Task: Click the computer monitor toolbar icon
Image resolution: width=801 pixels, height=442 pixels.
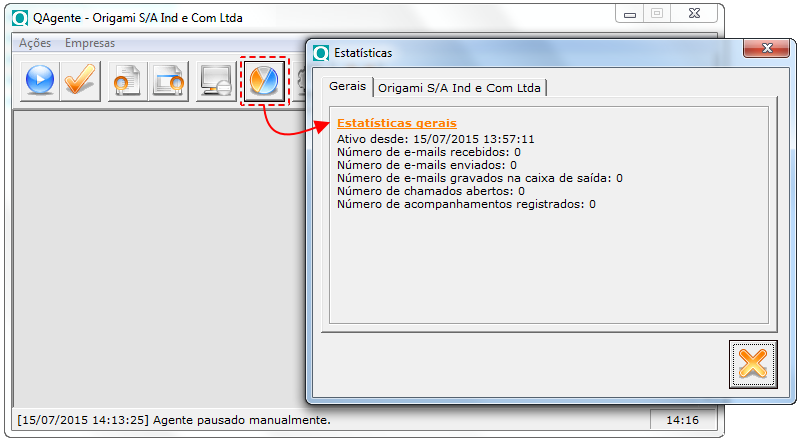Action: tap(216, 81)
